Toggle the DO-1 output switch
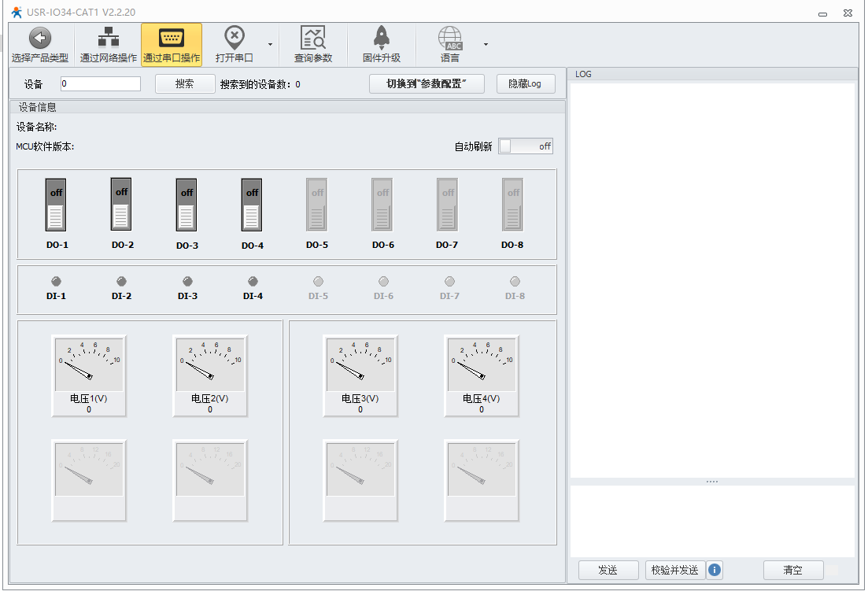Image resolution: width=868 pixels, height=595 pixels. (57, 205)
